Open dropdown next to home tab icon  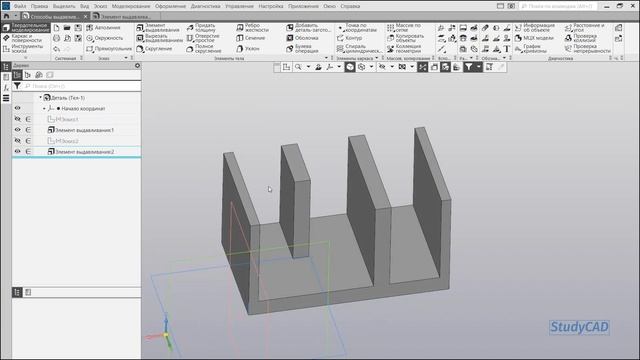pos(16,16)
